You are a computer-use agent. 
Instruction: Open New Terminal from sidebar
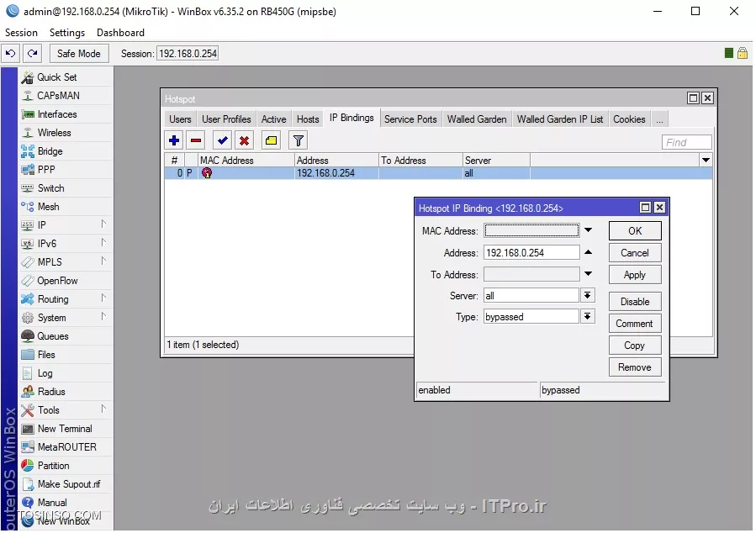65,429
